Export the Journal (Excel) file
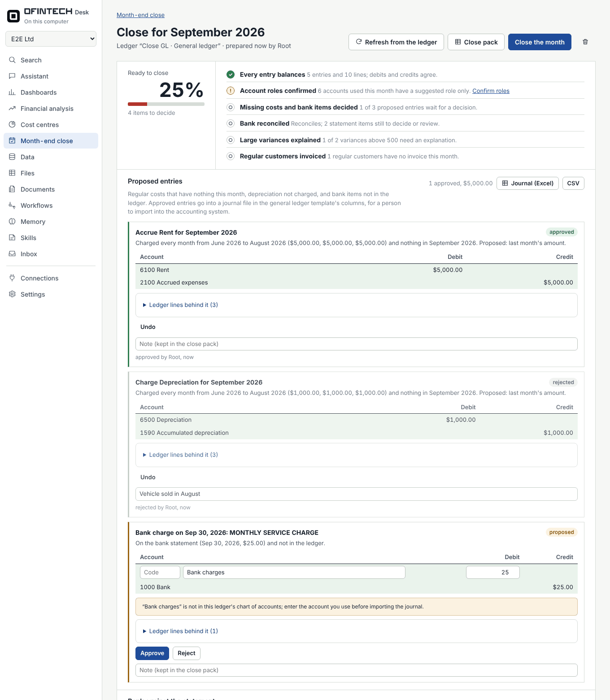This screenshot has height=700, width=610. [527, 184]
